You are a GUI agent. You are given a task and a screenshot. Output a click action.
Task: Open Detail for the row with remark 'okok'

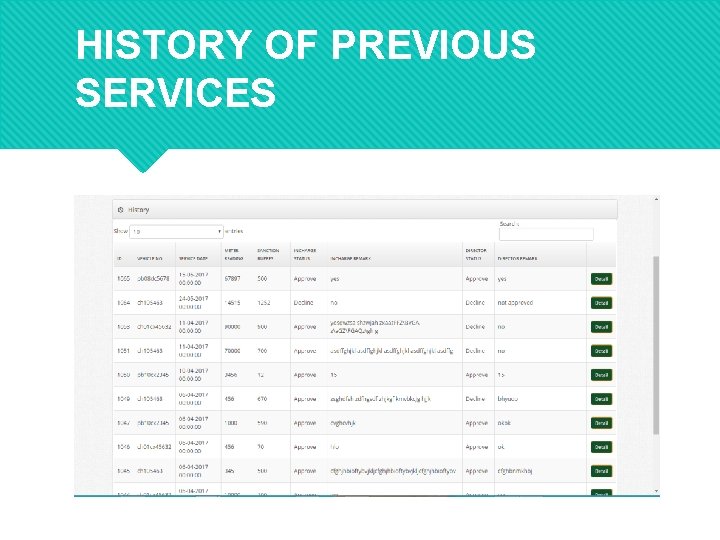[x=601, y=423]
